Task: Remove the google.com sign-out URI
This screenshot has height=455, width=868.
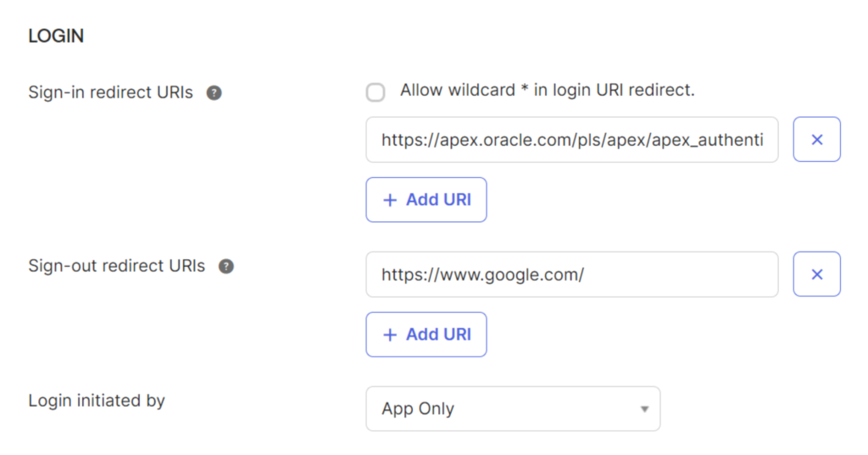Action: [x=816, y=275]
